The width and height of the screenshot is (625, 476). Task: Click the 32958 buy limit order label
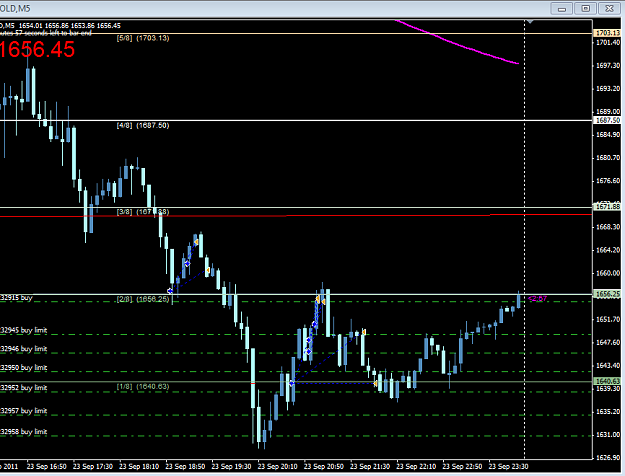pyautogui.click(x=24, y=432)
